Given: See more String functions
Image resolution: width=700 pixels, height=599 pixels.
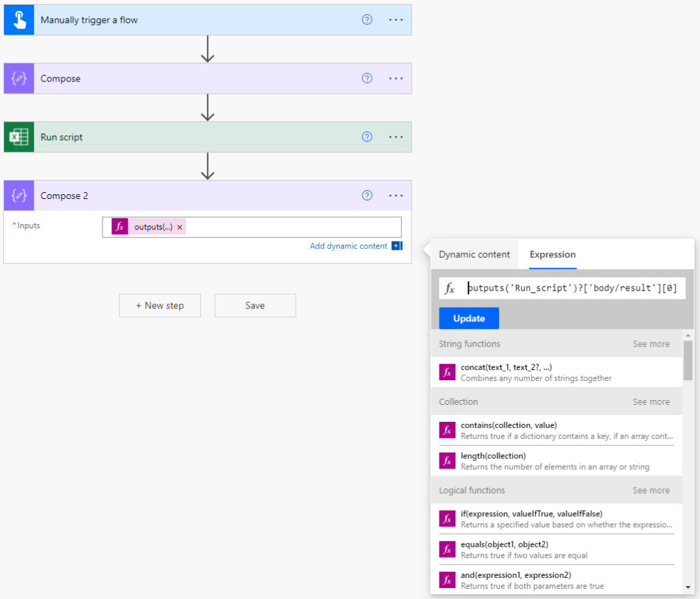Looking at the screenshot, I should 651,344.
